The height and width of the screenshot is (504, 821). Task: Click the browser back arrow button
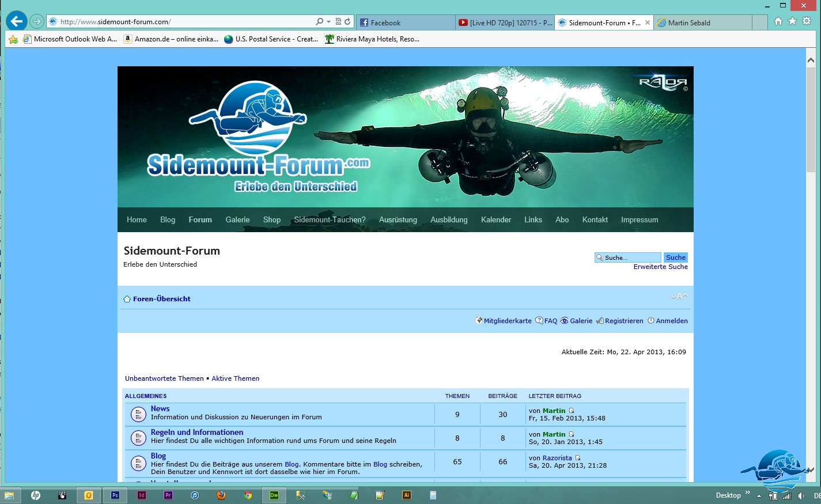point(17,21)
